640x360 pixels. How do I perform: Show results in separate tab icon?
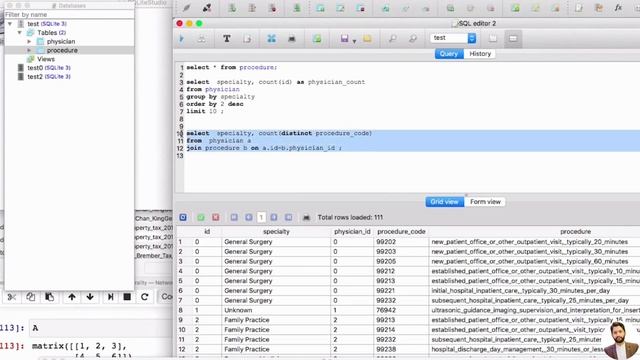[493, 39]
